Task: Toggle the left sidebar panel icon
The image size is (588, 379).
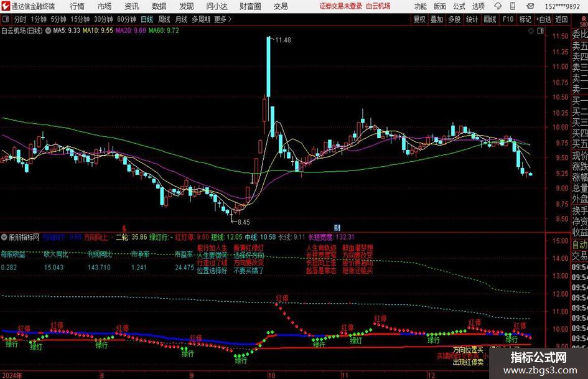Action: 5,19
